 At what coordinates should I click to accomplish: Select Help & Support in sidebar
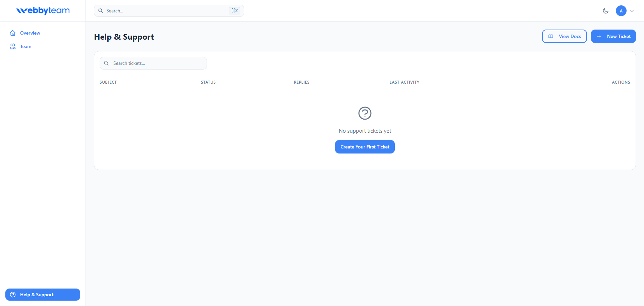point(43,295)
